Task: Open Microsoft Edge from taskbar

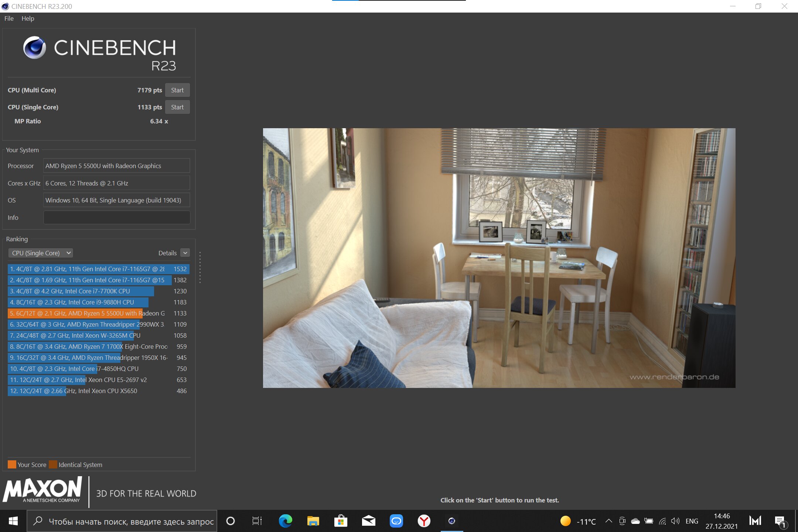Action: pyautogui.click(x=285, y=521)
